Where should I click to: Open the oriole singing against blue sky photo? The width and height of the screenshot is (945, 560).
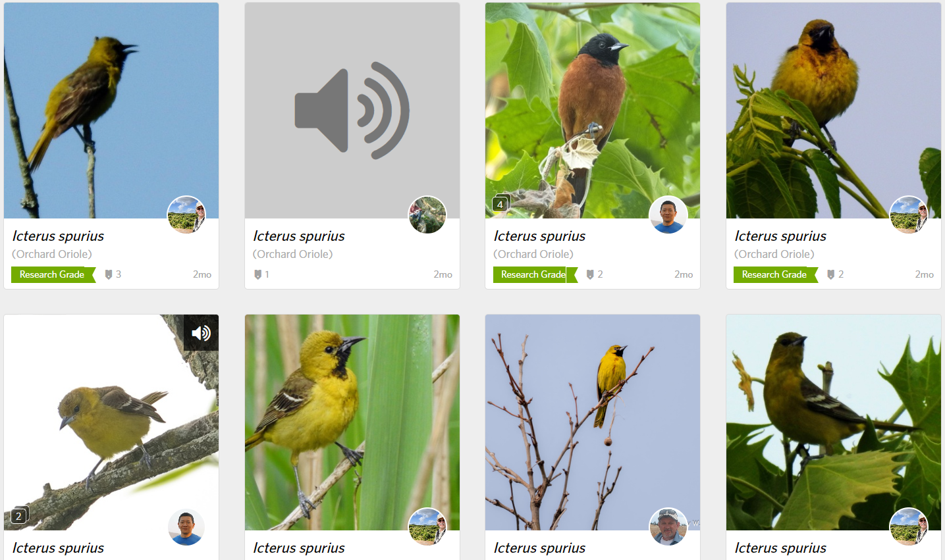[x=111, y=111]
